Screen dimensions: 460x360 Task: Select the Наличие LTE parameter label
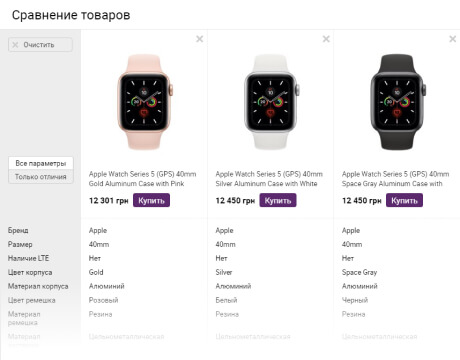coord(28,258)
